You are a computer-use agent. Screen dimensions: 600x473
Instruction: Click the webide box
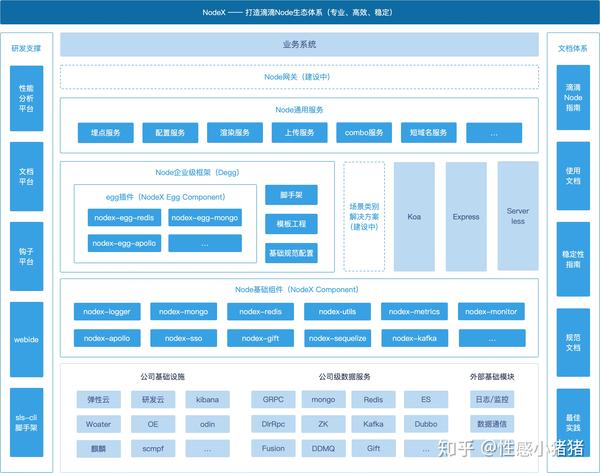coord(26,339)
